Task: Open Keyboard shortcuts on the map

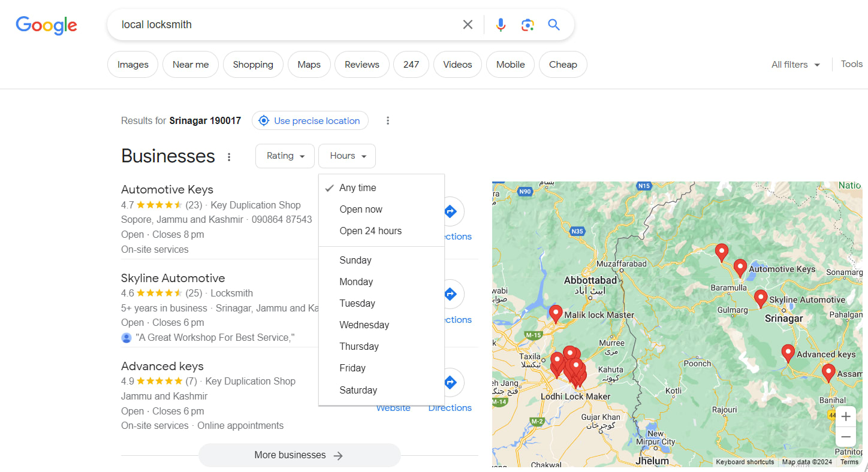Action: tap(745, 462)
